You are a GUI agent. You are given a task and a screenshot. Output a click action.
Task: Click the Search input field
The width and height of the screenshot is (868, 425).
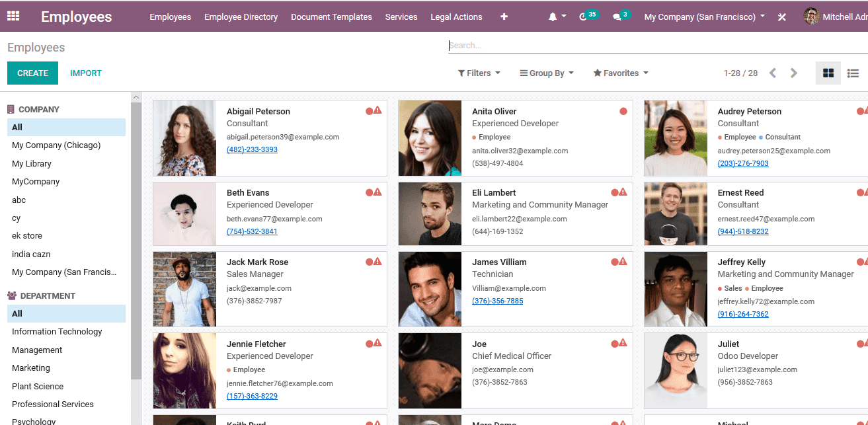click(x=658, y=46)
